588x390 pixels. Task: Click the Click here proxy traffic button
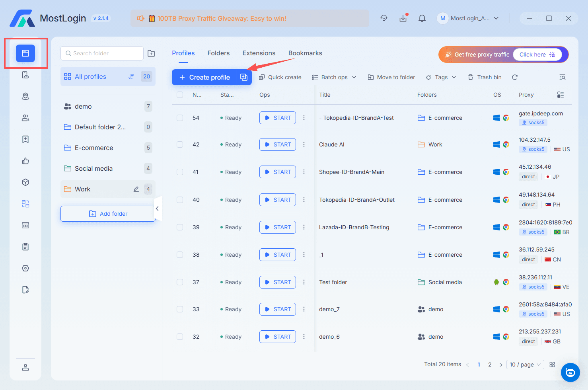pyautogui.click(x=537, y=55)
